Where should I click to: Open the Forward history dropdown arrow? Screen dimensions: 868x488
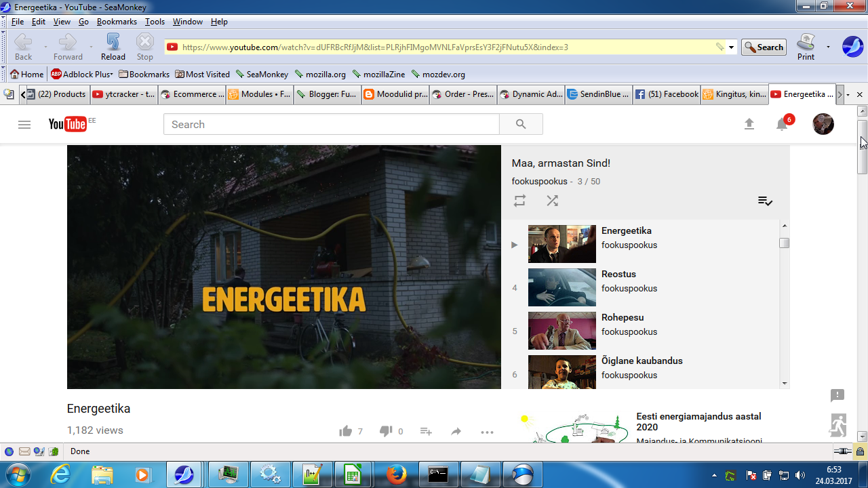(x=91, y=47)
